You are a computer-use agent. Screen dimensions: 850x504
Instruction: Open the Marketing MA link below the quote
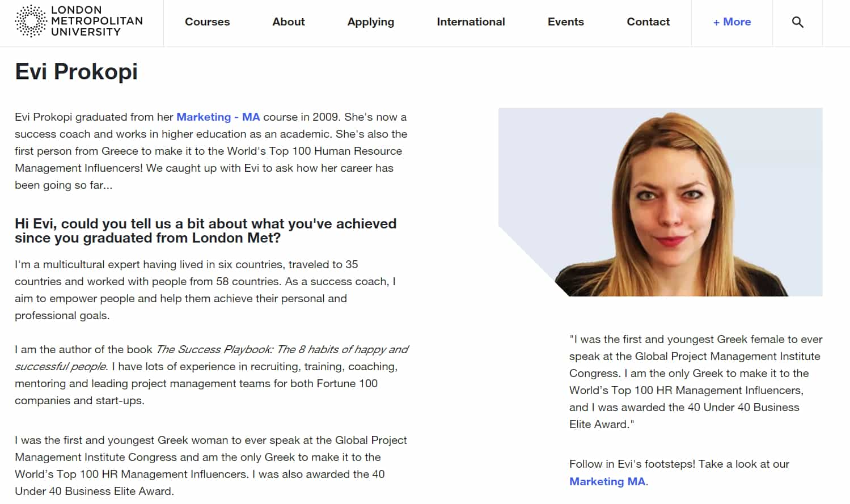(607, 481)
